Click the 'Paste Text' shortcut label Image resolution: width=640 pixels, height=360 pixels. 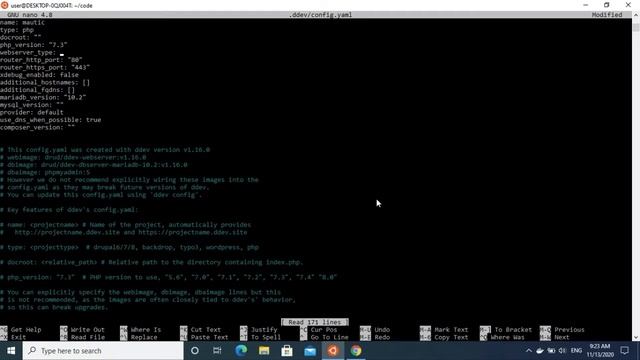(x=209, y=337)
